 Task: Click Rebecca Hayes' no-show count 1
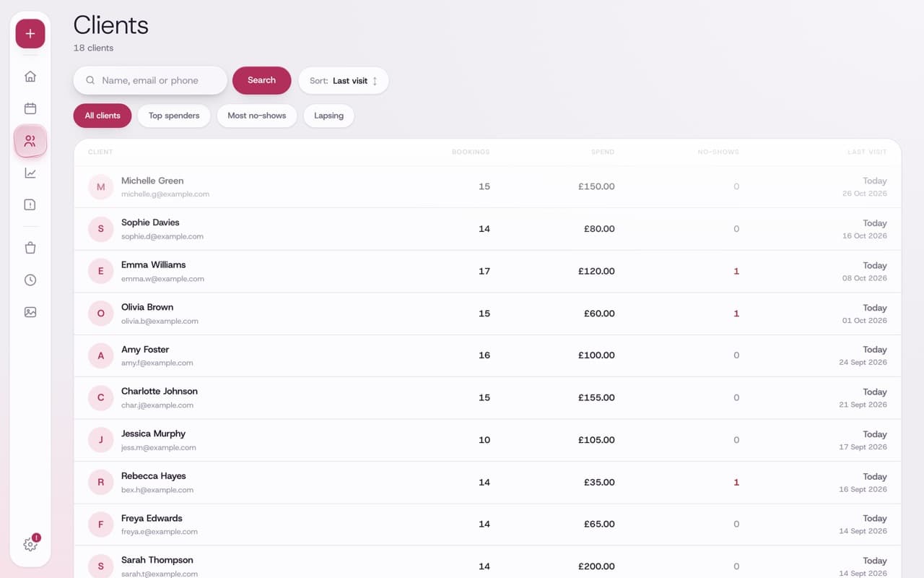coord(736,482)
